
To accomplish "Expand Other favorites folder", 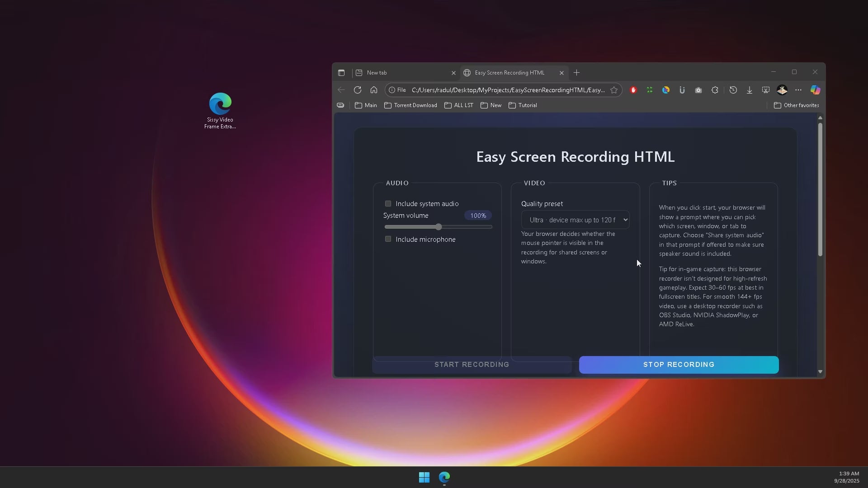I will 796,105.
